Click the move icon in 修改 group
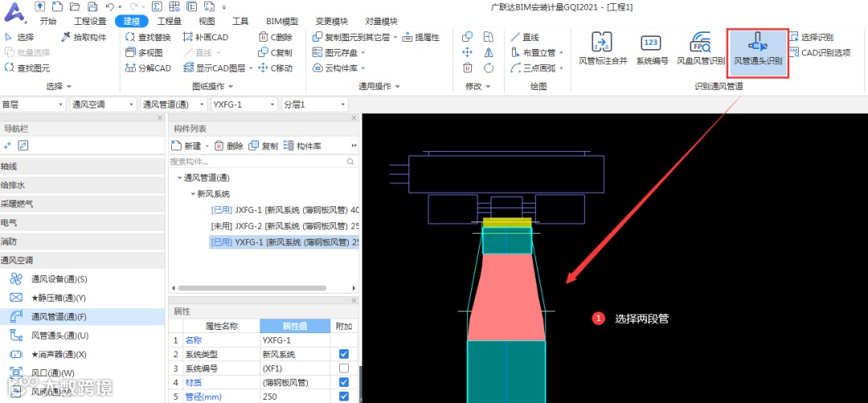Image resolution: width=868 pixels, height=403 pixels. point(467,52)
